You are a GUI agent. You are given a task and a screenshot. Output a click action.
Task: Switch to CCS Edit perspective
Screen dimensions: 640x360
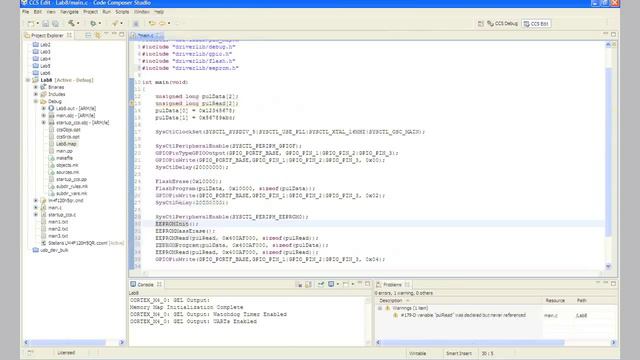point(536,24)
